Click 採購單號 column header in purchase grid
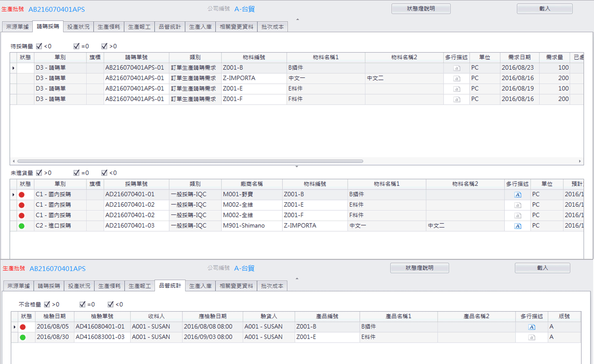 click(x=136, y=184)
